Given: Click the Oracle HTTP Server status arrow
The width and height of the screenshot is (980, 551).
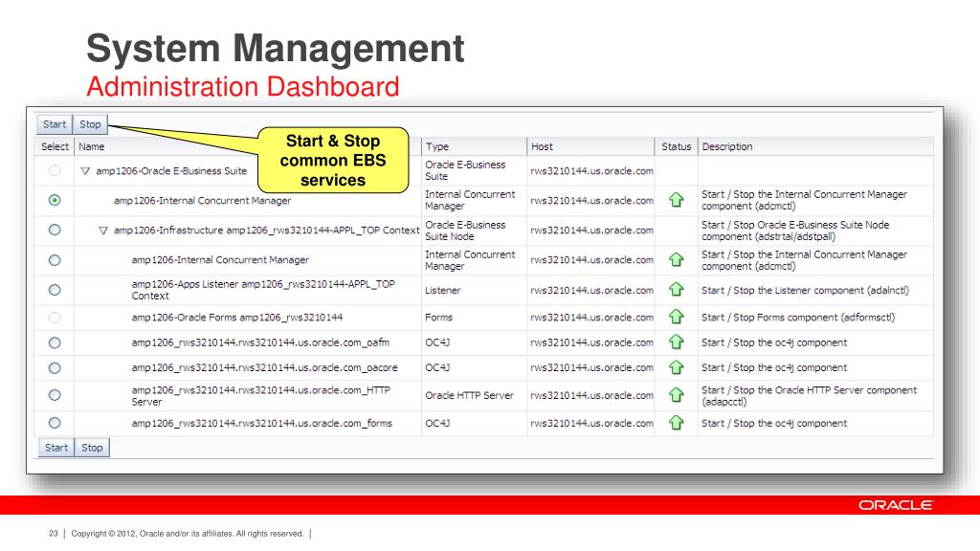Looking at the screenshot, I should click(x=676, y=395).
